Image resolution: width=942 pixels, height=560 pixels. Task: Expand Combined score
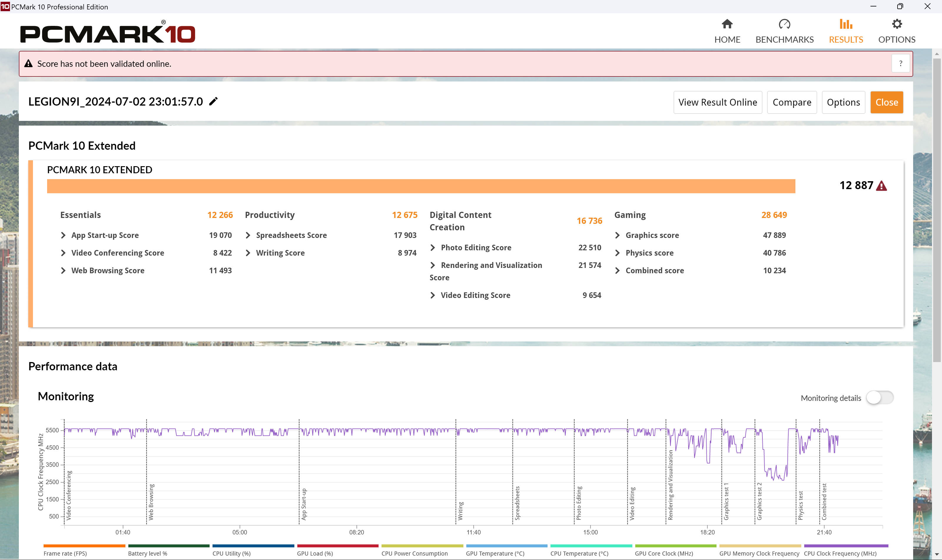617,271
